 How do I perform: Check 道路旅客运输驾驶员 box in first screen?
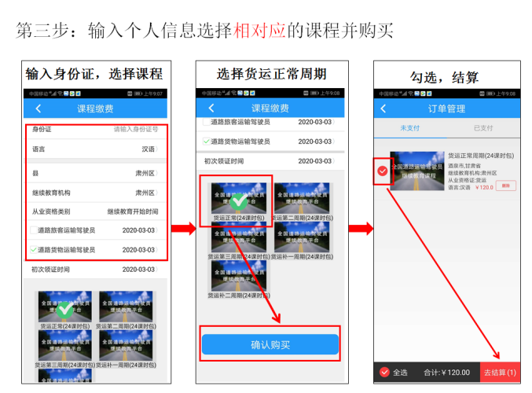point(33,230)
